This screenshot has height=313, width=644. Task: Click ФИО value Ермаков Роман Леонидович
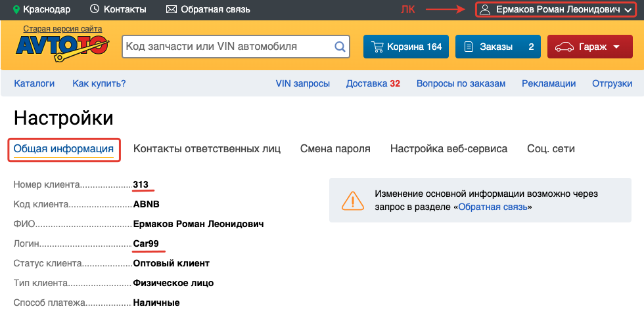click(198, 224)
